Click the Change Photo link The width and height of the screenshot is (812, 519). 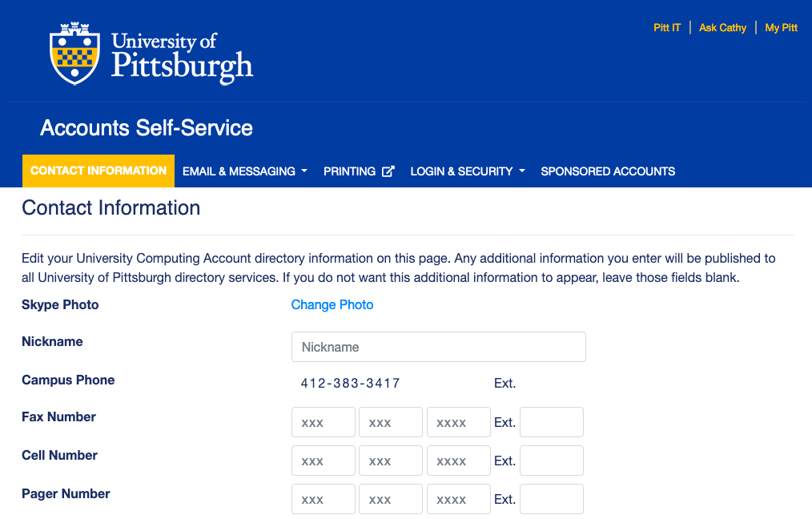(332, 304)
